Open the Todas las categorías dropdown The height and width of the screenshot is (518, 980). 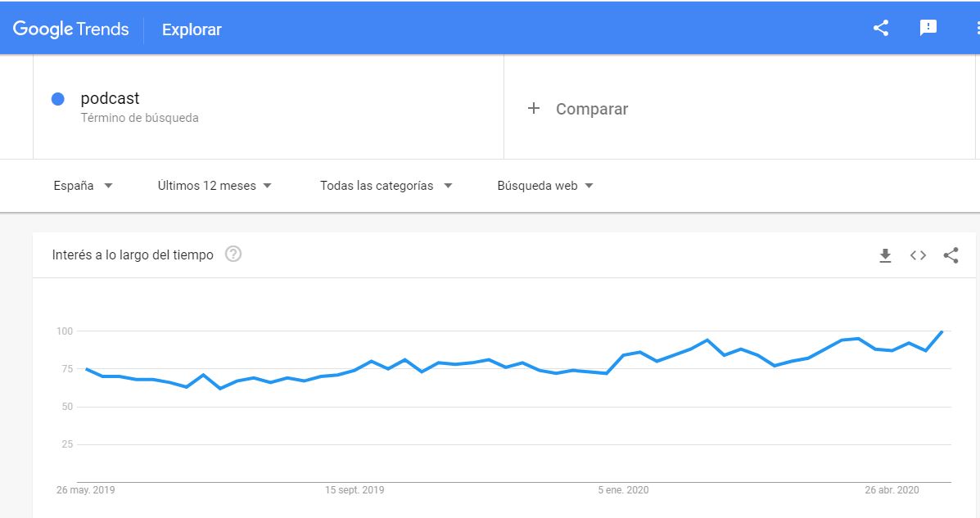click(x=386, y=186)
